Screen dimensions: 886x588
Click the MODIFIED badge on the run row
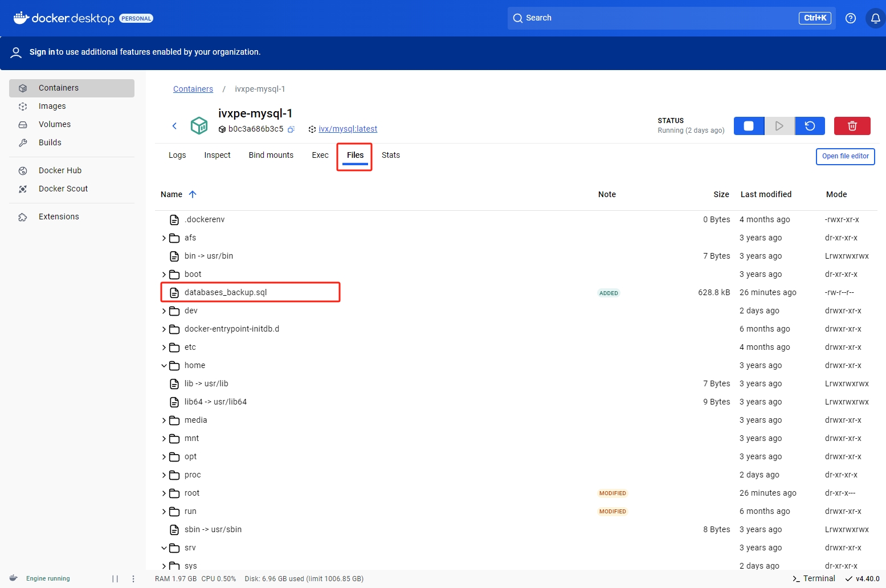click(613, 512)
